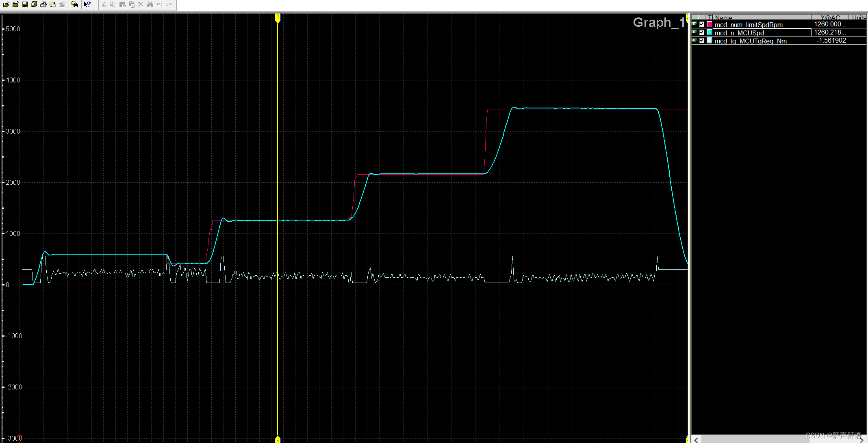Open the cyan color swatch of mcd_n_MCUSpd
The height and width of the screenshot is (443, 868).
[710, 32]
